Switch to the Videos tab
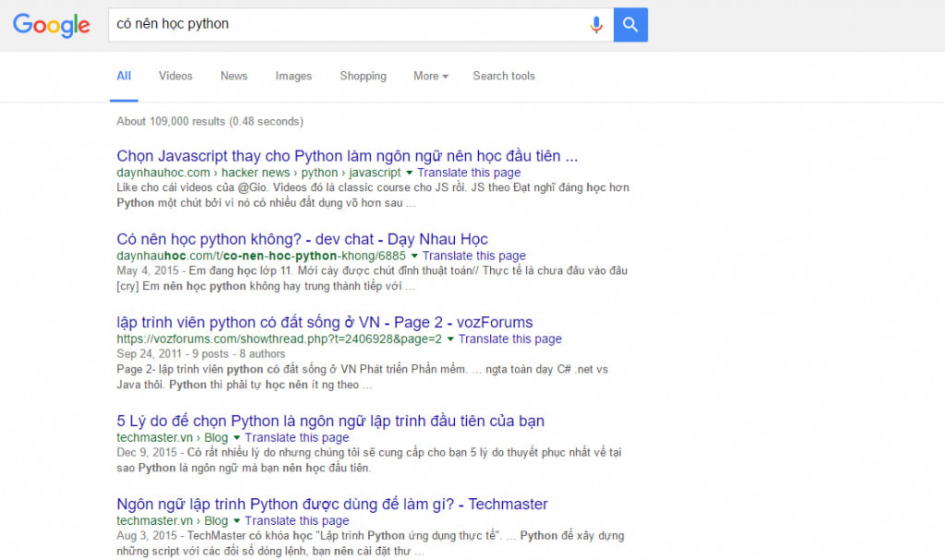Image resolution: width=945 pixels, height=560 pixels. click(x=175, y=76)
